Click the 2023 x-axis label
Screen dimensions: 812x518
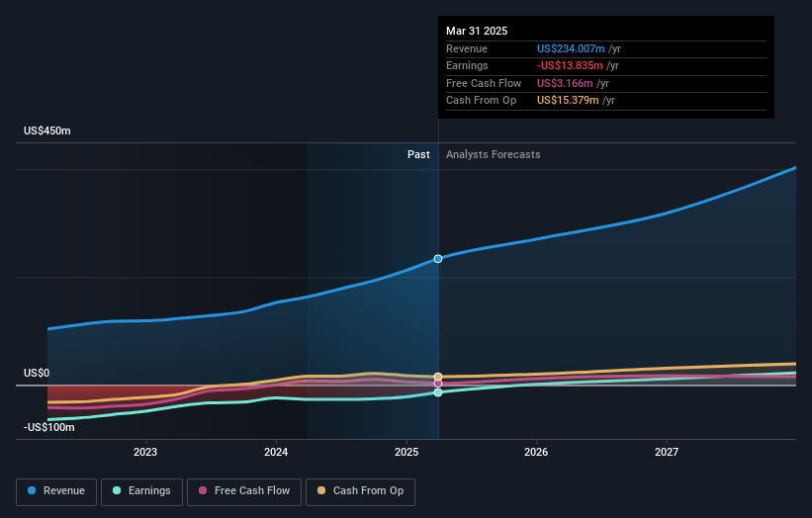click(x=145, y=452)
